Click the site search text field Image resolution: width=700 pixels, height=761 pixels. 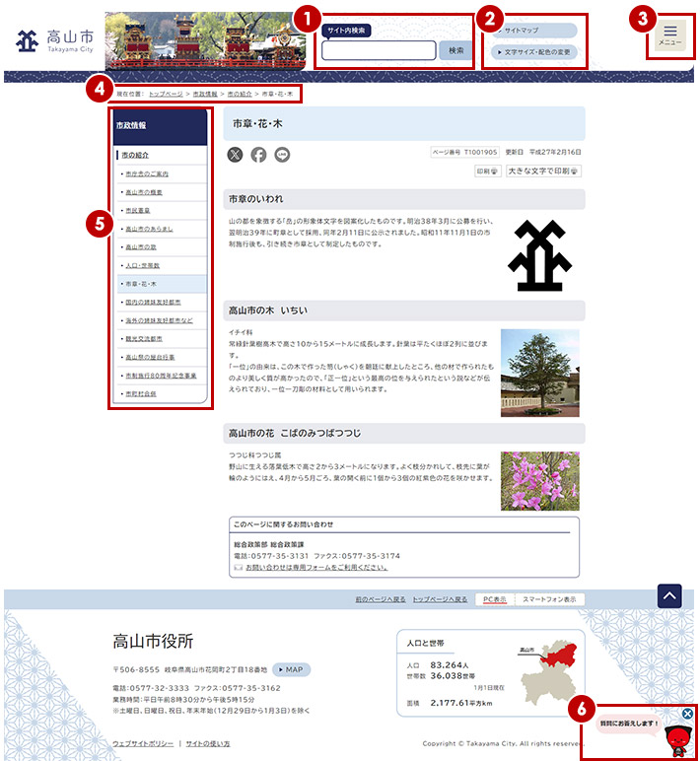tap(379, 50)
